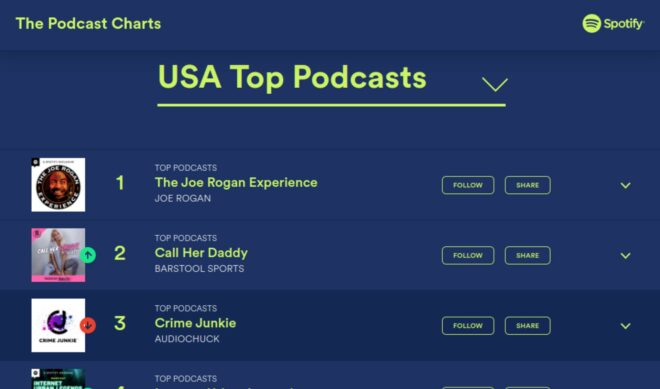Click TOP PODCASTS label above Joe Rogan Experience

coord(186,168)
